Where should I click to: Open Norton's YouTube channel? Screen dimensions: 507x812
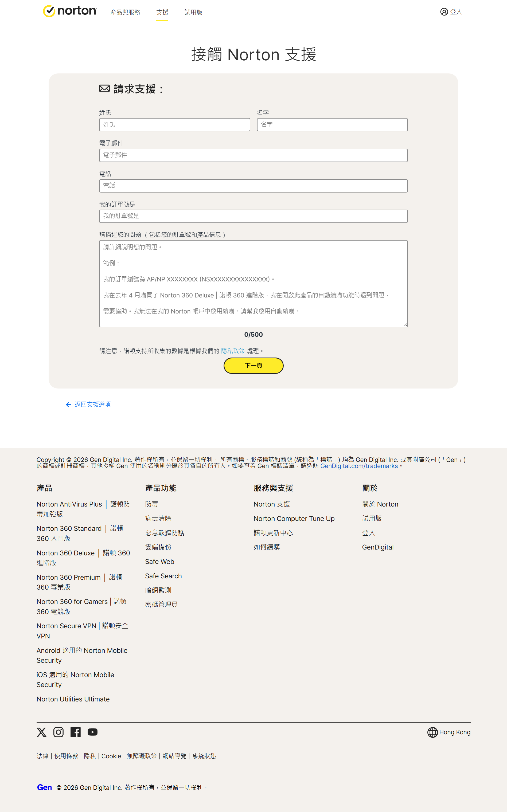(x=92, y=732)
